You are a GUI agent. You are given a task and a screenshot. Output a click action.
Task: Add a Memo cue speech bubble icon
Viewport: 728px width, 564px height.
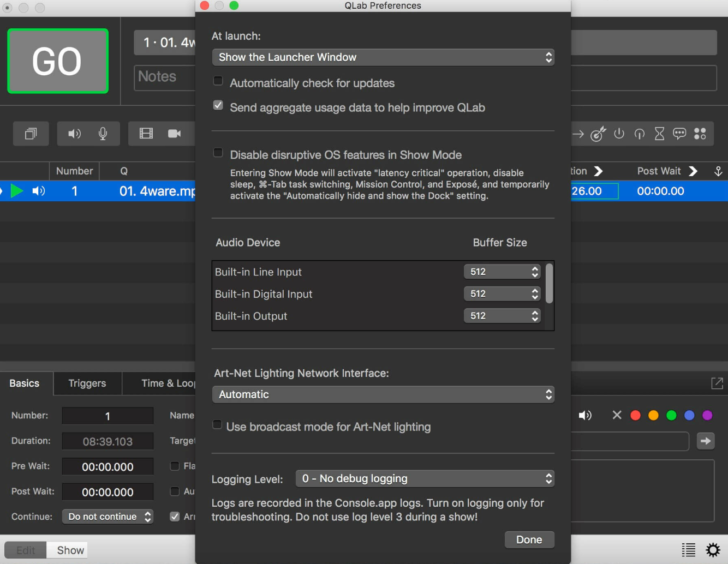(679, 134)
